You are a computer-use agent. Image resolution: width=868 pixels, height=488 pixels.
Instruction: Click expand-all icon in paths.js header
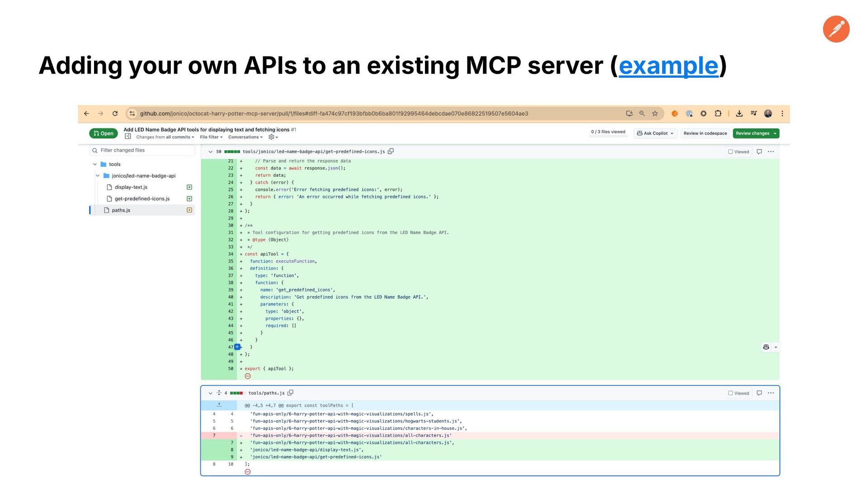tap(219, 393)
